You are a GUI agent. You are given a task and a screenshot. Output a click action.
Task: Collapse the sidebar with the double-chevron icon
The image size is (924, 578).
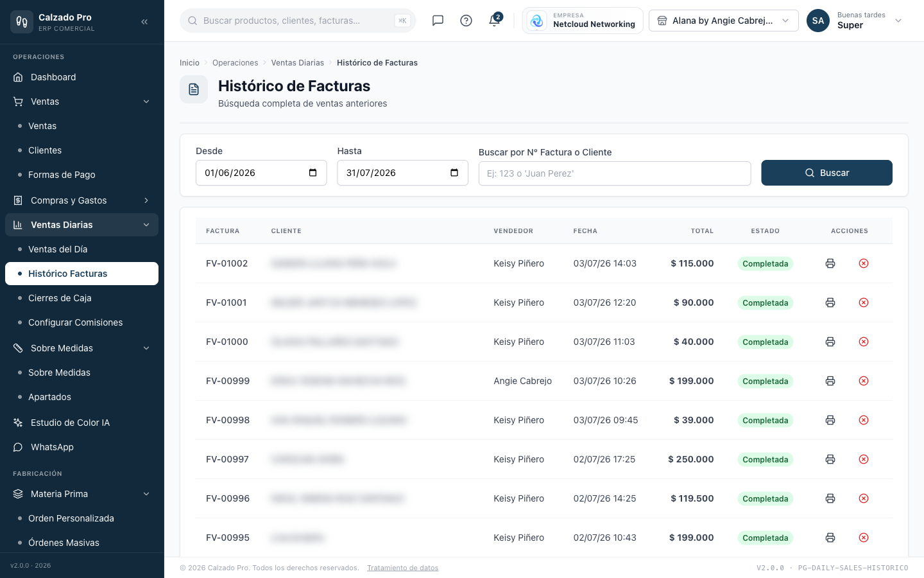[x=144, y=22]
